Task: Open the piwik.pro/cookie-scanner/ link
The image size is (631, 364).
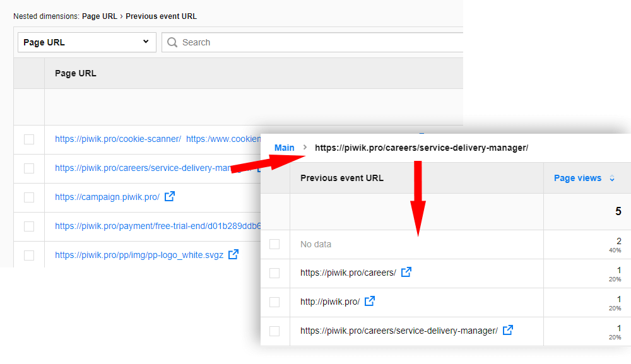Action: click(x=118, y=139)
